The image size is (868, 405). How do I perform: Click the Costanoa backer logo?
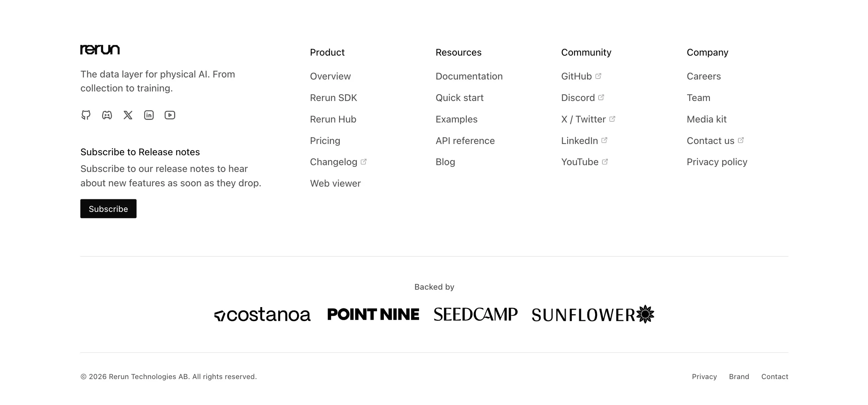(262, 314)
